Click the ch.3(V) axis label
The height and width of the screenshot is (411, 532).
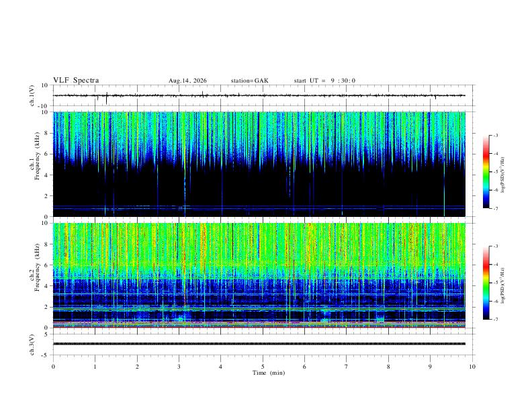(x=32, y=345)
